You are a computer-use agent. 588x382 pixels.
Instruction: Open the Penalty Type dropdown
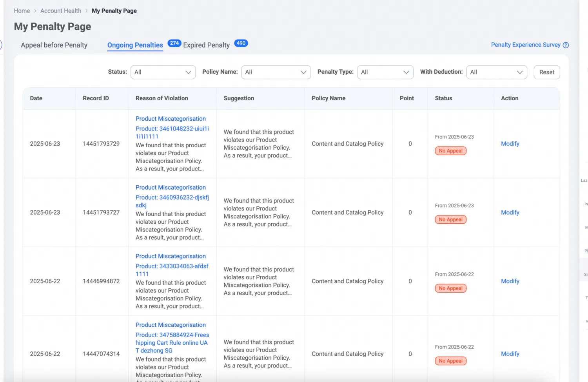(385, 72)
